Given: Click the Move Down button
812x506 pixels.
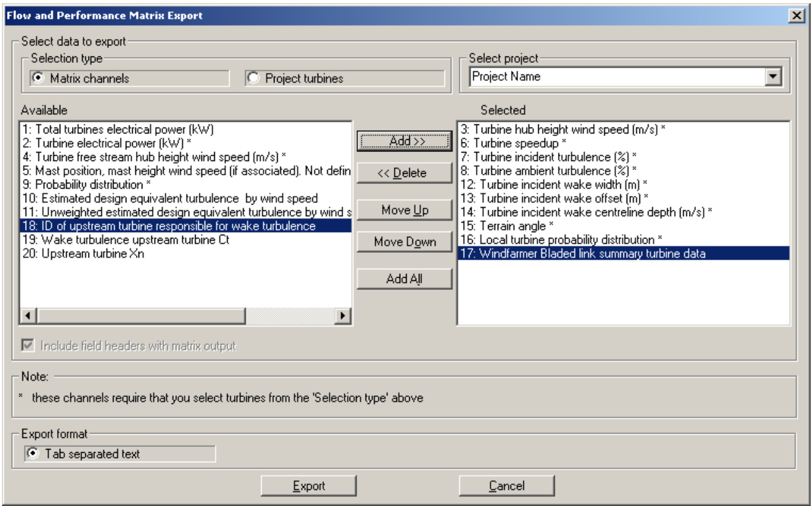Looking at the screenshot, I should click(x=404, y=242).
